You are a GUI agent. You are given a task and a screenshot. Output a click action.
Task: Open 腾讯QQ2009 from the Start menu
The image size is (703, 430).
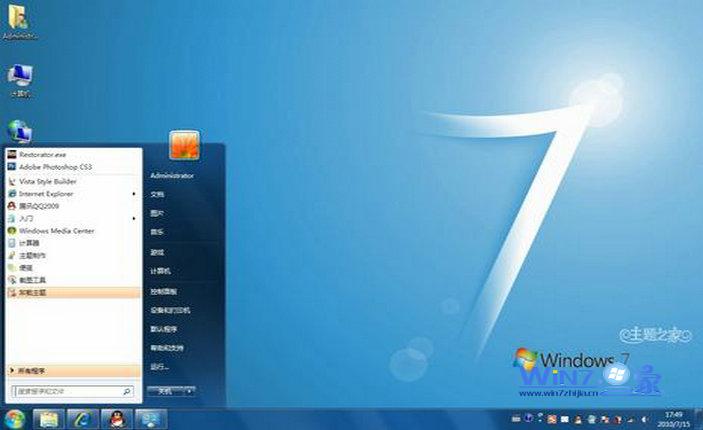tap(74, 206)
